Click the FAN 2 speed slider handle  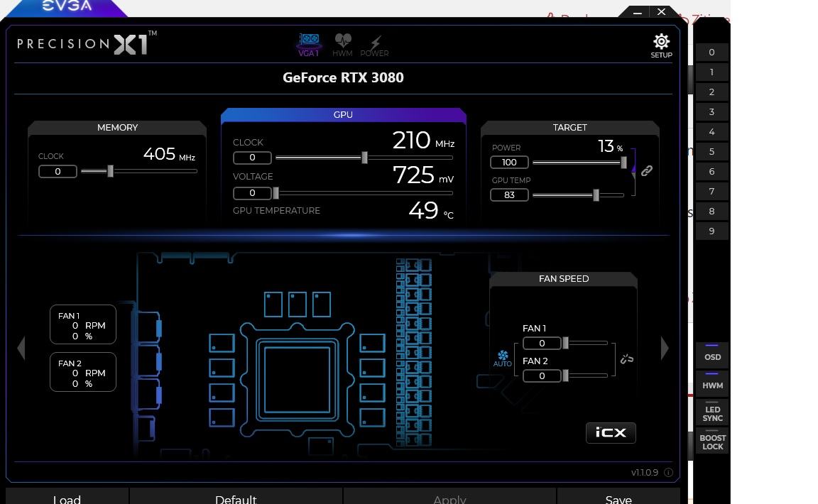coord(565,376)
